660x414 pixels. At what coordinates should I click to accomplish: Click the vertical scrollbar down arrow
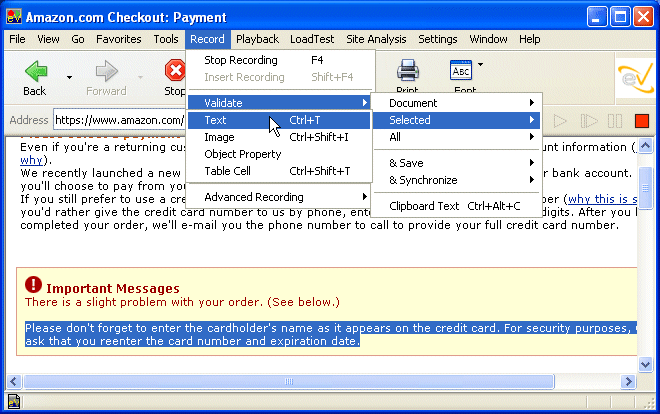coord(645,364)
